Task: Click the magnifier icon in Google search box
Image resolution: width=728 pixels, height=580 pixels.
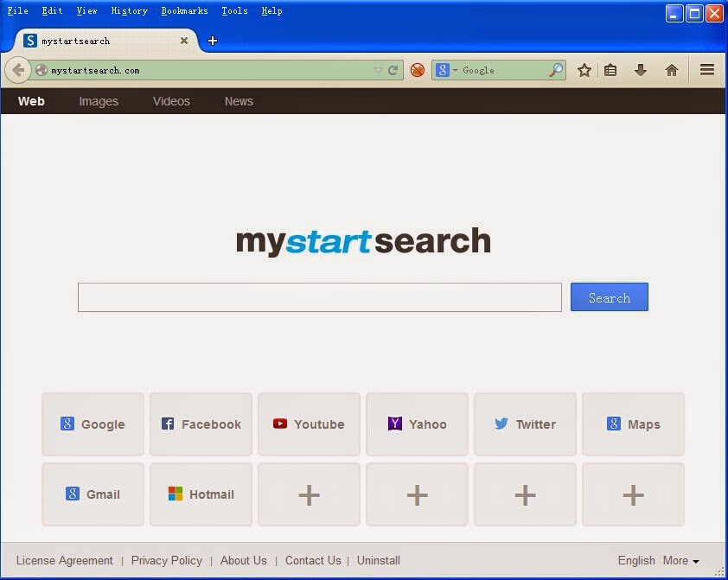Action: coord(555,70)
